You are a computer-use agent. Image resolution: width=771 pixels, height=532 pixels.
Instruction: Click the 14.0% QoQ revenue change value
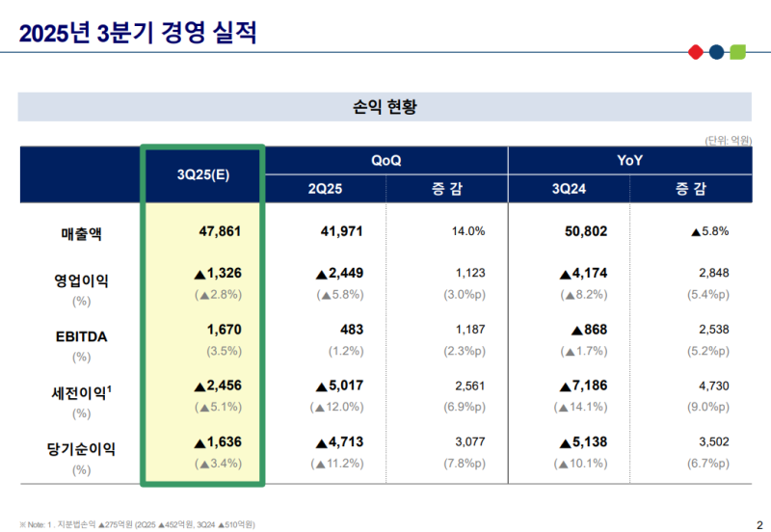[x=467, y=231]
